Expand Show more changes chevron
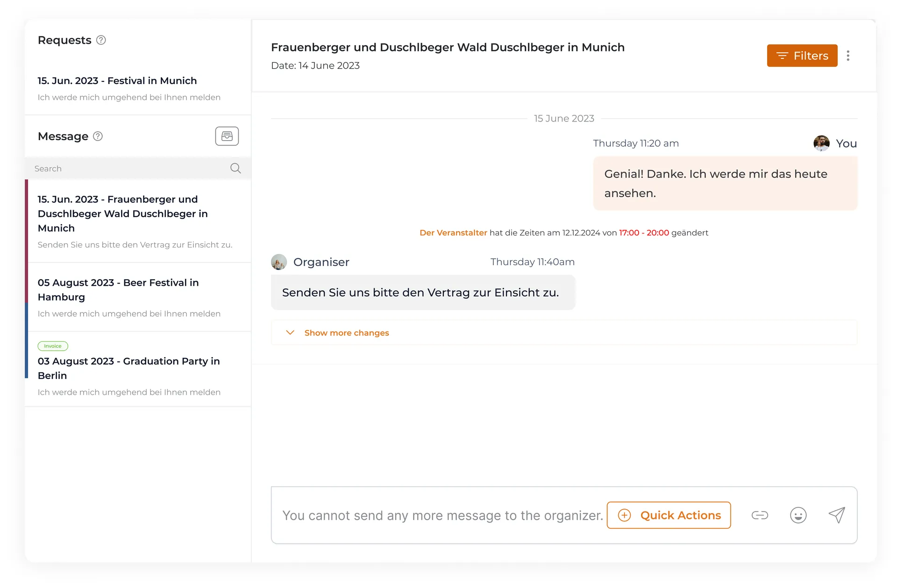 pos(290,333)
